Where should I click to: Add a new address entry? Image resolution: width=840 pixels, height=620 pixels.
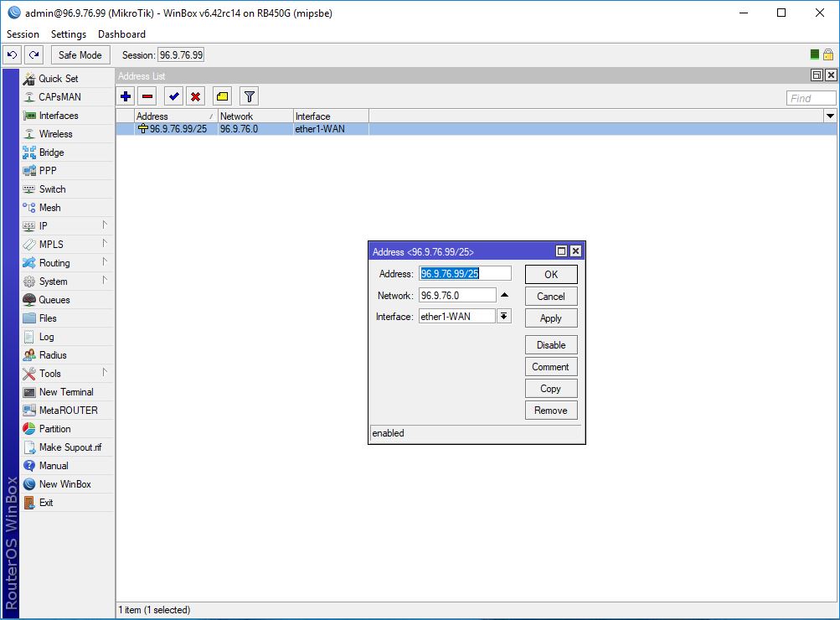point(124,96)
